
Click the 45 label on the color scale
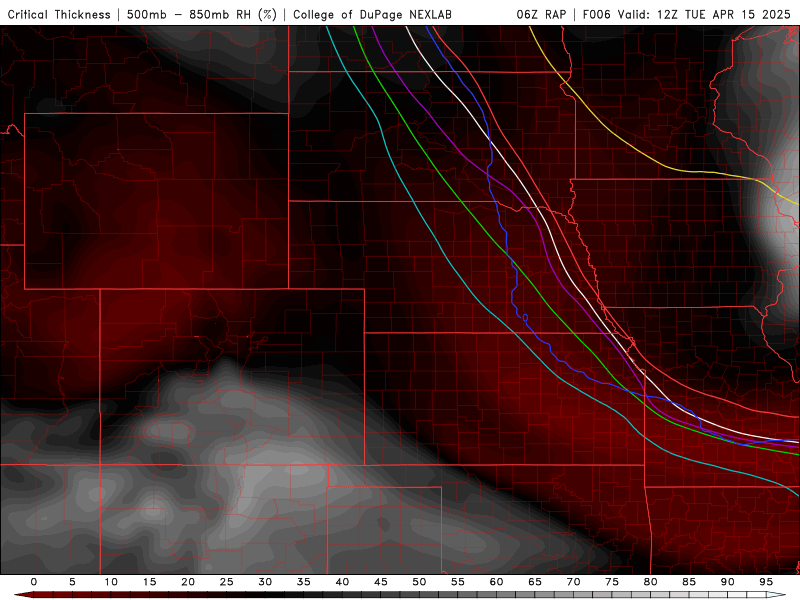click(381, 582)
